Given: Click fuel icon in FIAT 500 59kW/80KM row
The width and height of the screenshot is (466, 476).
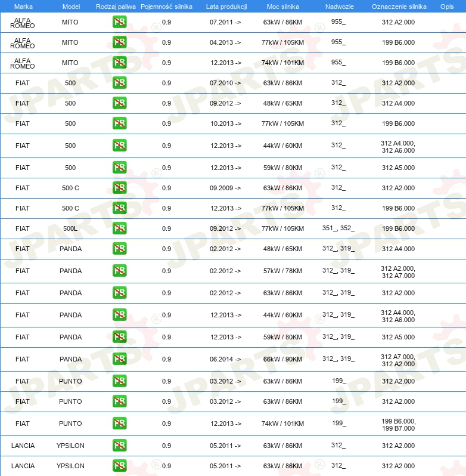Looking at the screenshot, I should point(119,168).
